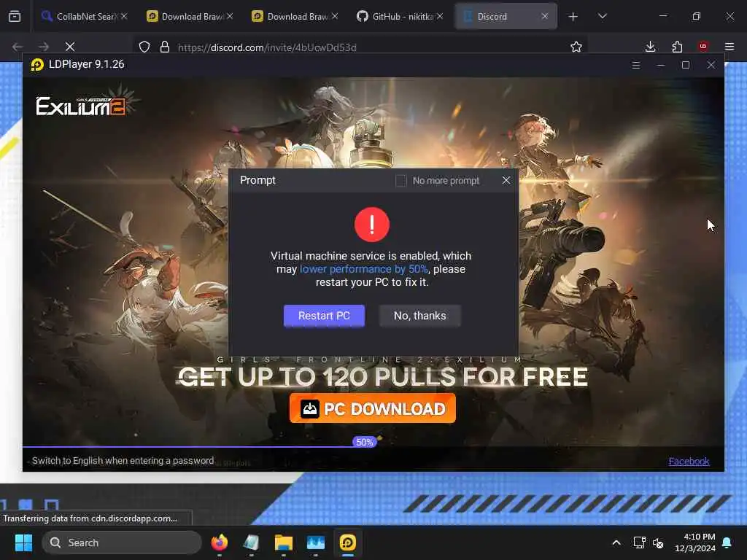Check the 'No more prompt' checkbox

pyautogui.click(x=400, y=181)
